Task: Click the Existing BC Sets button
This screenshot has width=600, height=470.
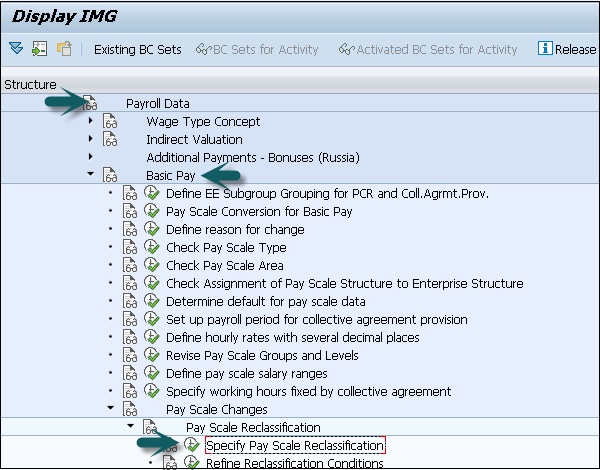Action: click(x=138, y=49)
